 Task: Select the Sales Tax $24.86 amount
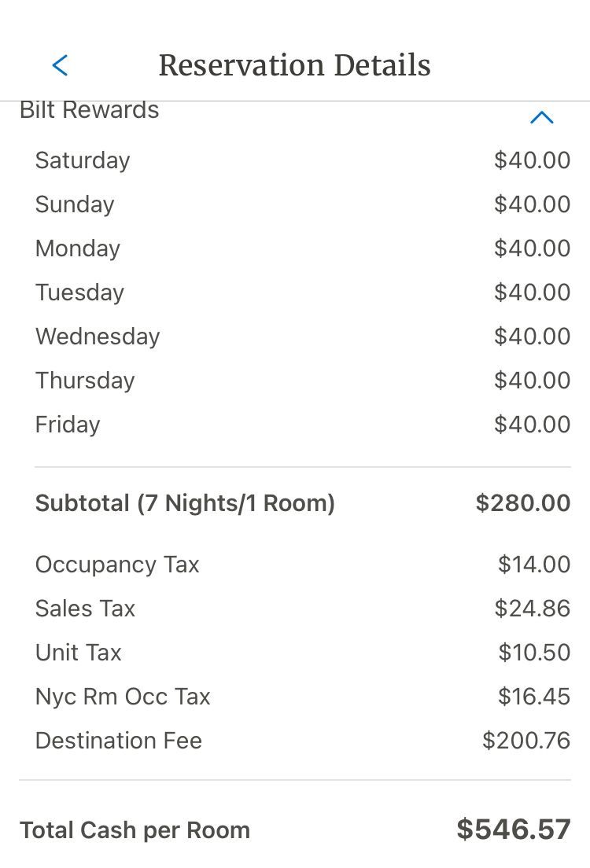(533, 608)
